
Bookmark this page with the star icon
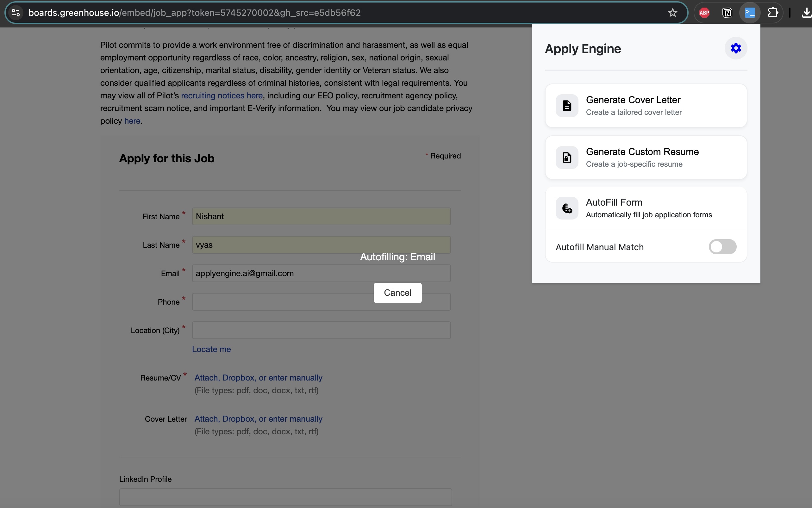(672, 13)
